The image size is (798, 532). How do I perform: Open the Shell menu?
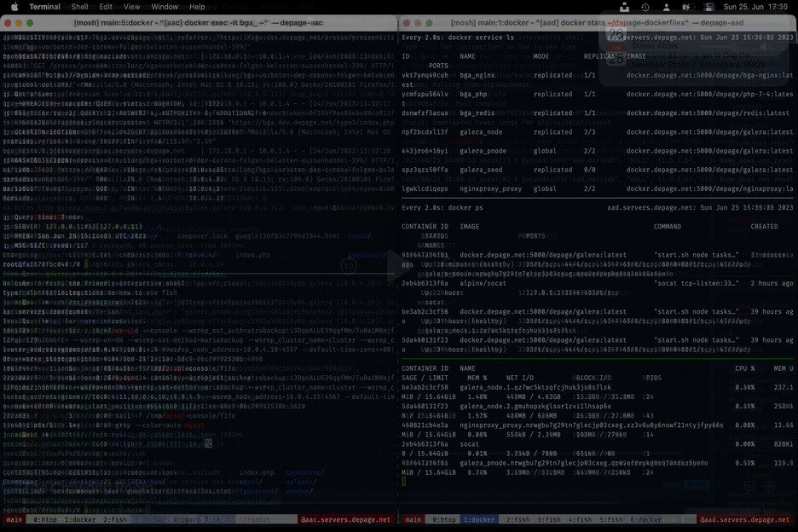click(x=79, y=7)
